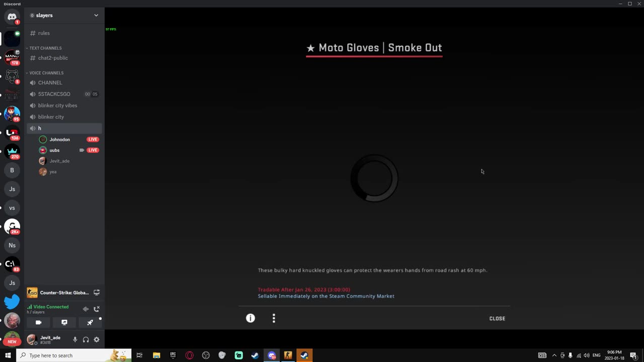Switch to CS:GO taskbar icon
The image size is (644, 362).
[x=288, y=355]
